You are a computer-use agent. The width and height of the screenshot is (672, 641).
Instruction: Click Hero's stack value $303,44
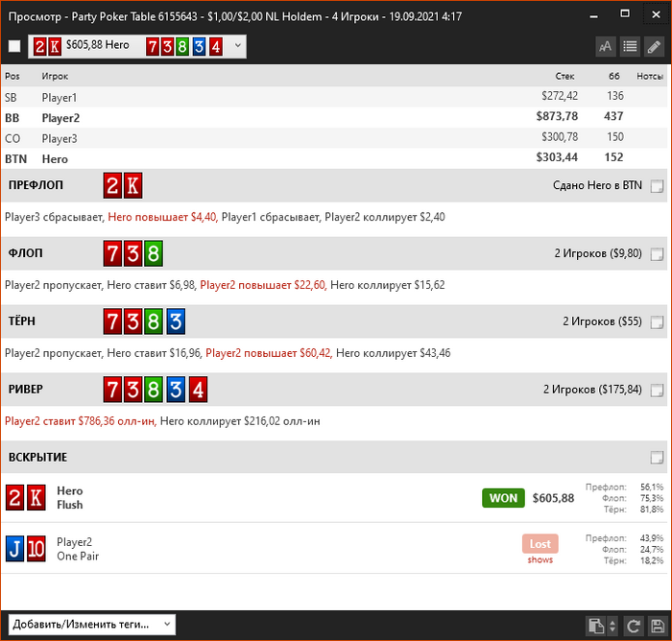557,157
